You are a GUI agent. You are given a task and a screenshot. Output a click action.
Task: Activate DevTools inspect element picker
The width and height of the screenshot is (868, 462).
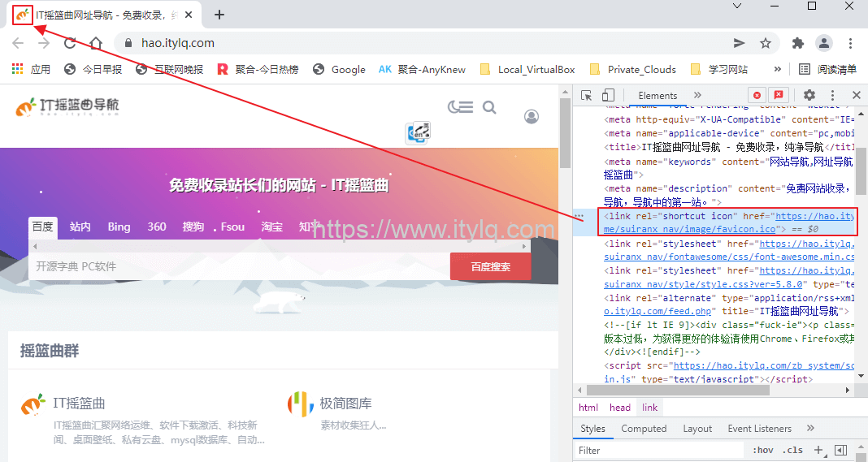click(x=586, y=95)
